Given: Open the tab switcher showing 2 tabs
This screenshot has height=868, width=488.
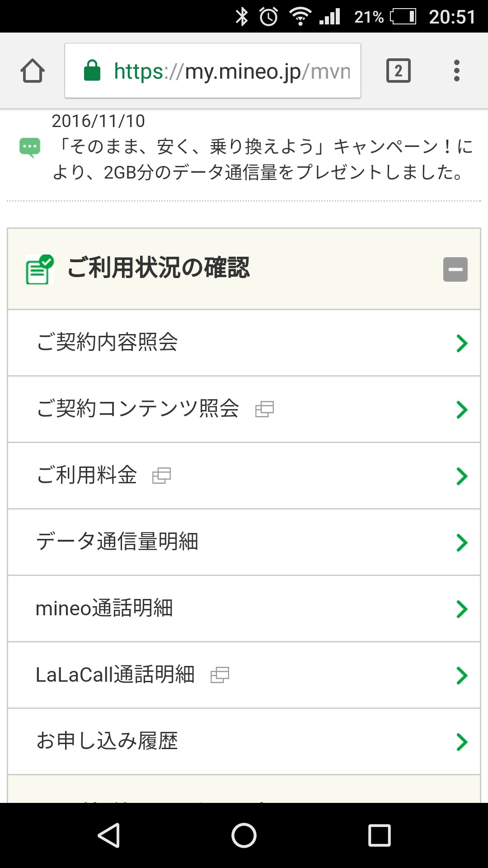Looking at the screenshot, I should click(398, 71).
